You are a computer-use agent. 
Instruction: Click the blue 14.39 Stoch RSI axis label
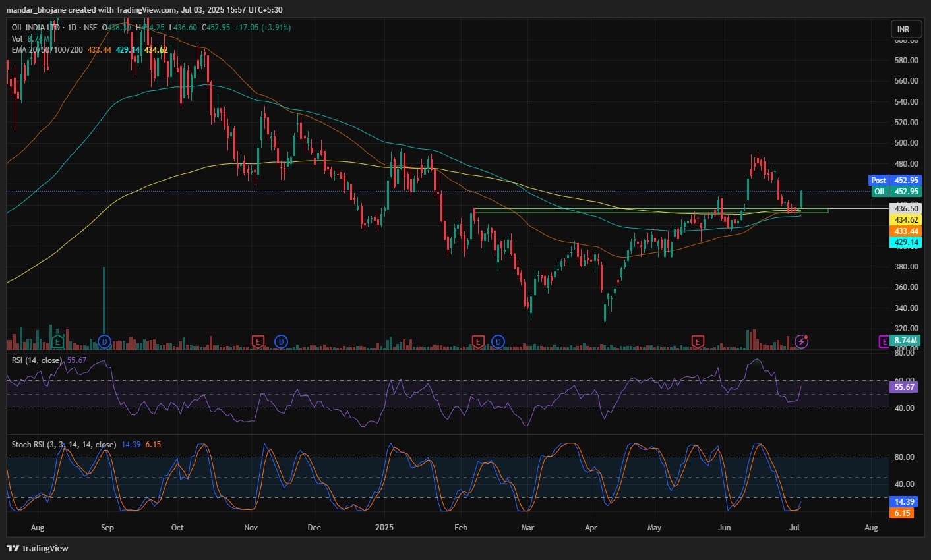(x=905, y=502)
